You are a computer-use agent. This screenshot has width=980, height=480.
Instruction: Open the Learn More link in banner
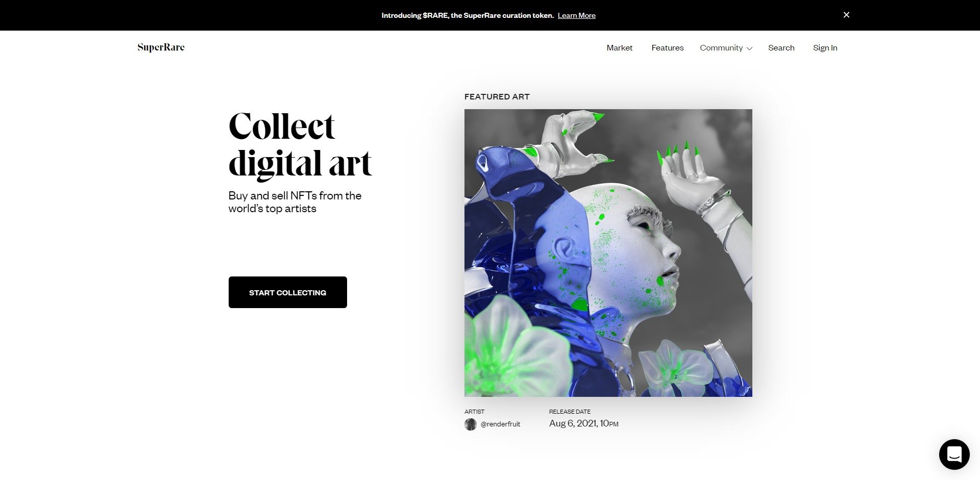(x=576, y=15)
